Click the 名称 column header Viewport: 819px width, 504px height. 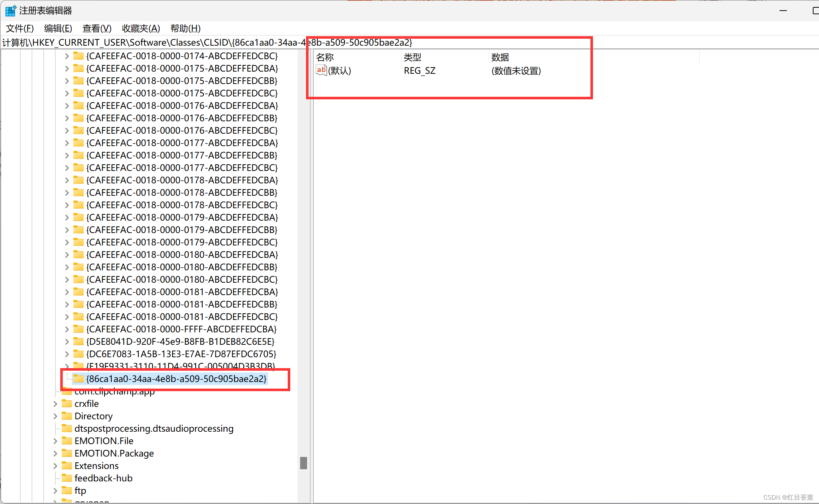(x=325, y=57)
